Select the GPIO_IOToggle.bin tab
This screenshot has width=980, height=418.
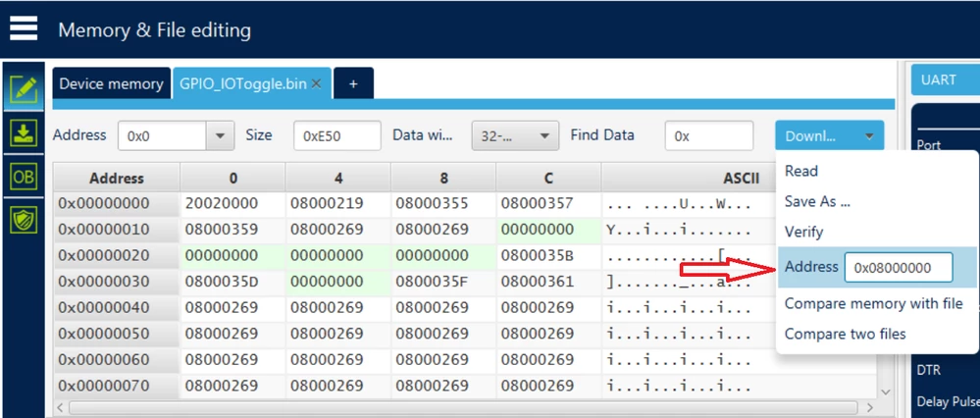pyautogui.click(x=243, y=83)
